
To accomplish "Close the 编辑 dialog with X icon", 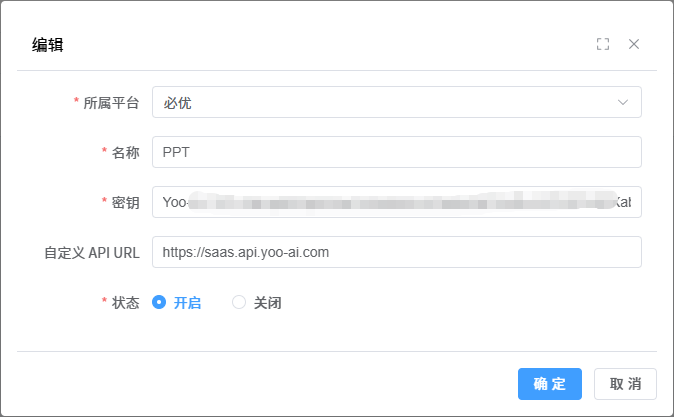I will [x=634, y=44].
